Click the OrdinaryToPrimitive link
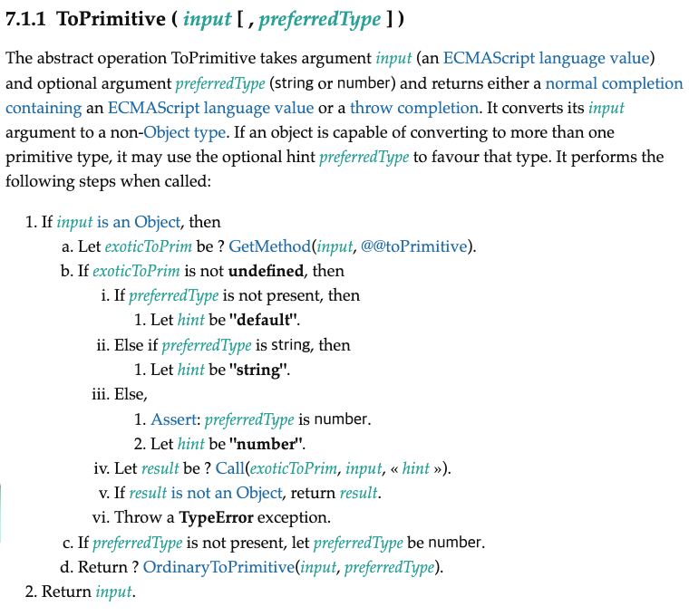This screenshot has height=616, width=689. [x=214, y=568]
